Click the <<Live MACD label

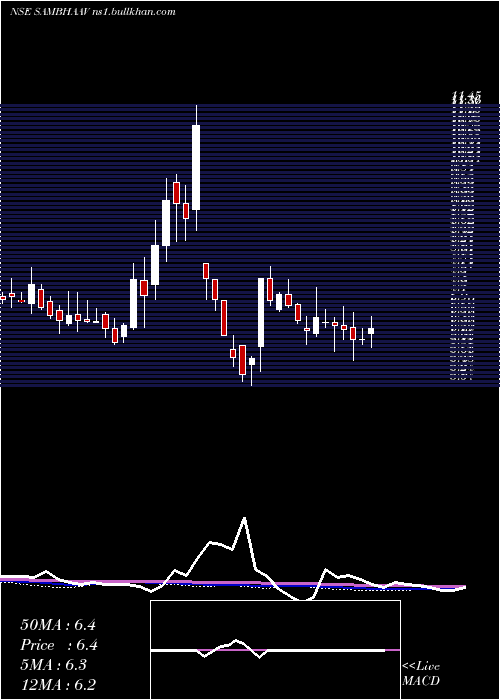pos(421,674)
